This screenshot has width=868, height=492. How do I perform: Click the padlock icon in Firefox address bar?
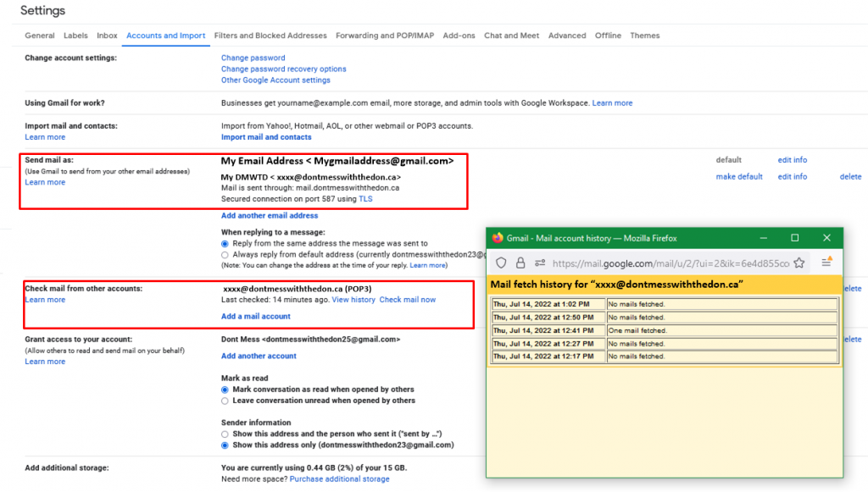(x=520, y=263)
